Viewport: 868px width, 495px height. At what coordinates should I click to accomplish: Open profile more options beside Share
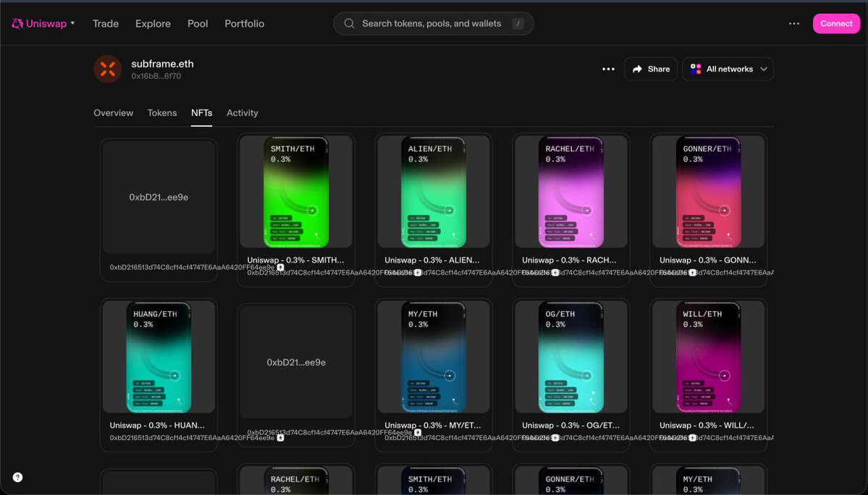608,69
